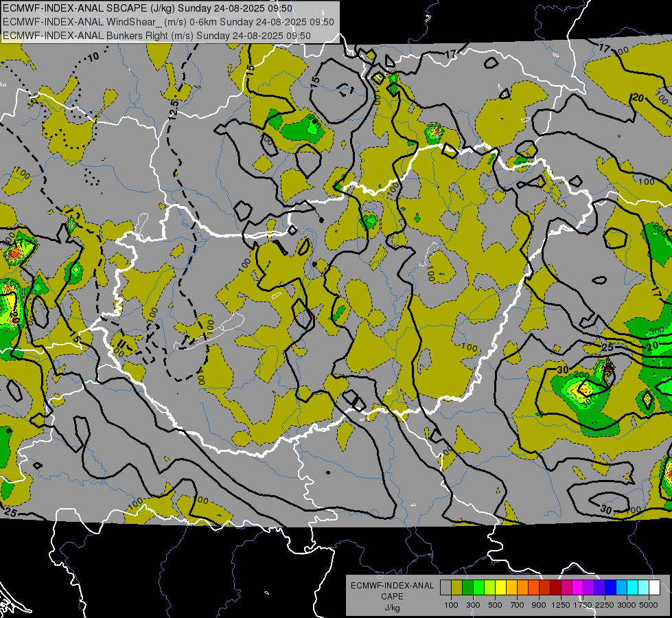This screenshot has width=672, height=618.
Task: Click the legend title 'ECMWF-INDEX-ANAL'
Action: point(392,586)
